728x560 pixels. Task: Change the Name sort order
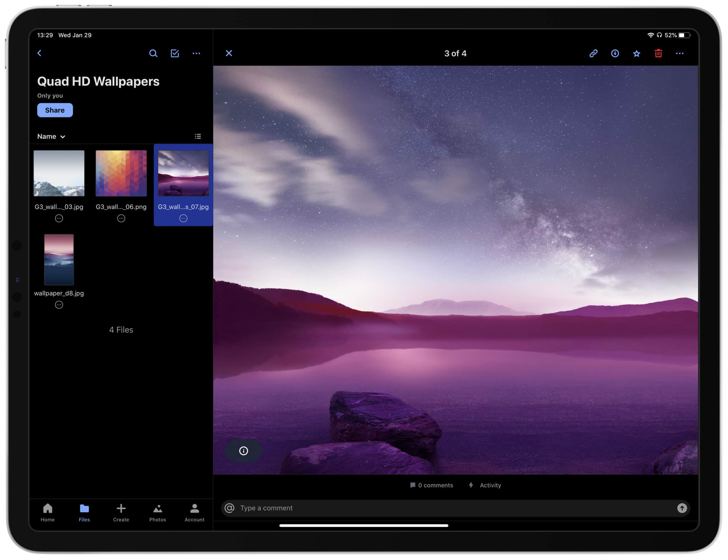click(51, 136)
